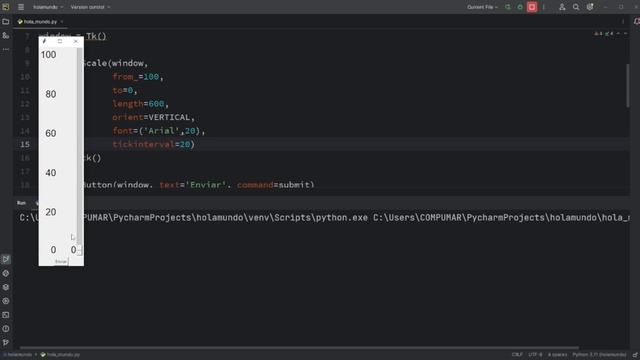Click the editor vertical scrollbar
This screenshot has width=640, height=360.
(627, 86)
